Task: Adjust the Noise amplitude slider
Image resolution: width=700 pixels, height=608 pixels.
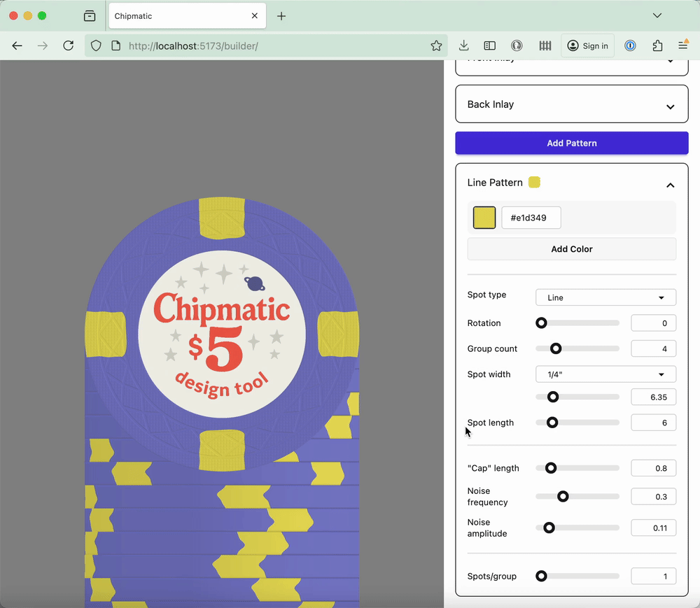Action: 577,528
